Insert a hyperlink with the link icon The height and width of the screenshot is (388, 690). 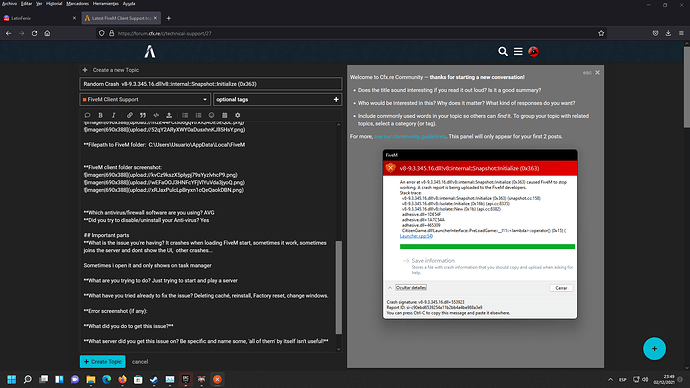click(130, 115)
